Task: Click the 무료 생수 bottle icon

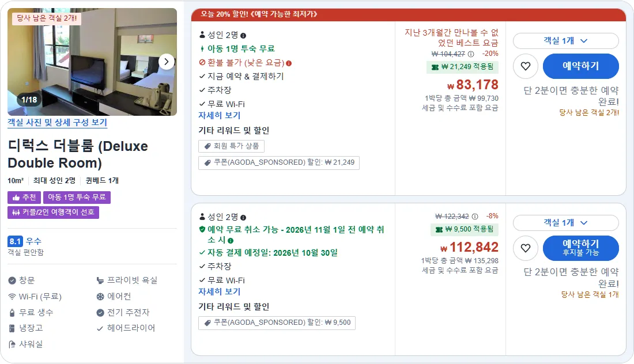Action: pos(12,313)
